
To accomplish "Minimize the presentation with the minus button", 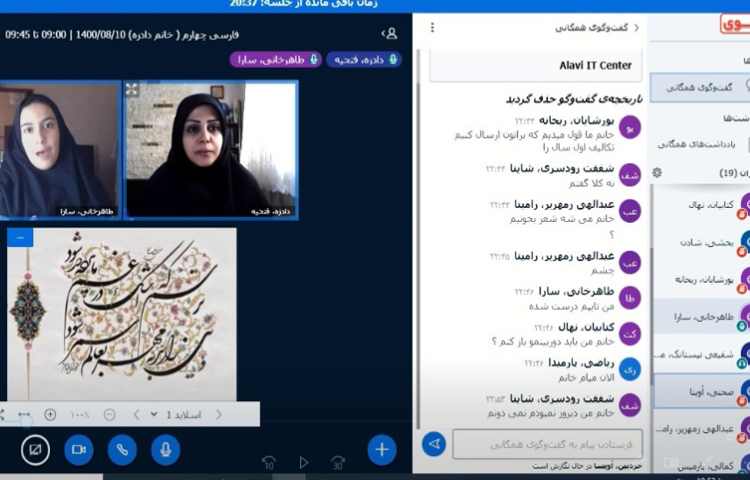I will (x=20, y=238).
